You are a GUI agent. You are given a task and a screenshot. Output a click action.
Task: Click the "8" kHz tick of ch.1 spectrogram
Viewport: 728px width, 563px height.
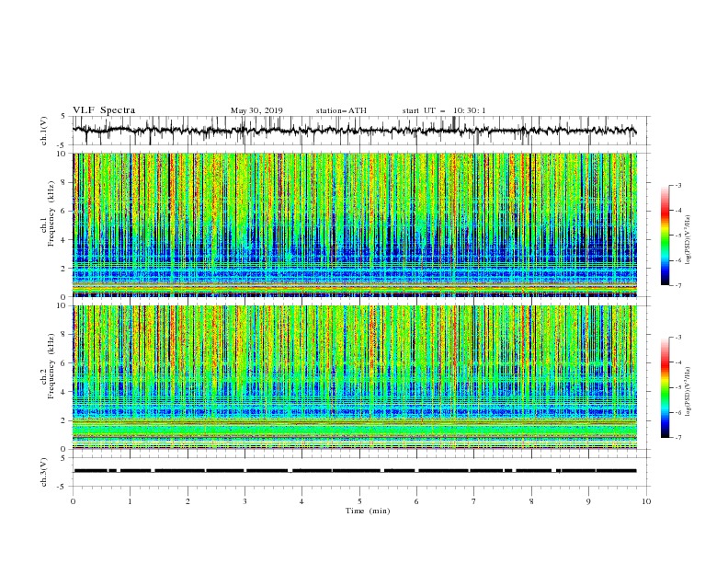point(63,182)
